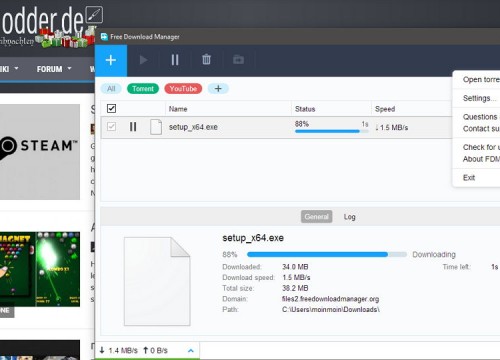
Task: Select the YouTube filter tag
Action: (x=183, y=89)
